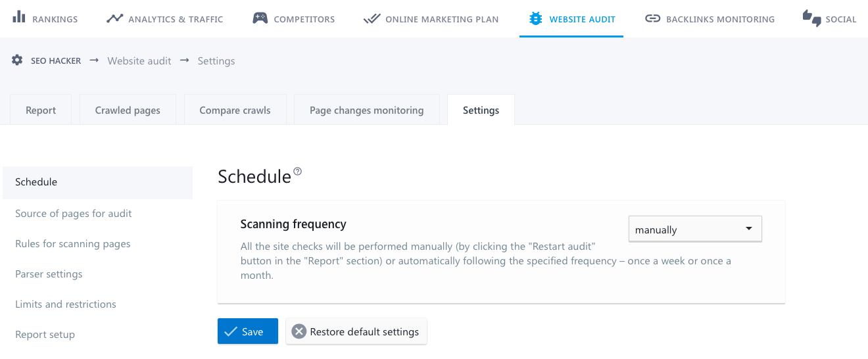The height and width of the screenshot is (359, 868).
Task: Open Limits and restrictions settings section
Action: tap(66, 304)
